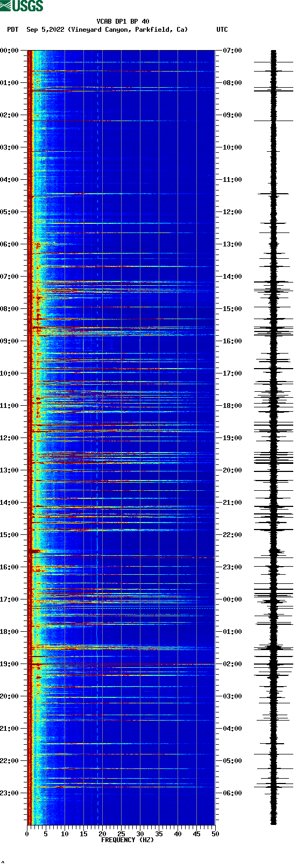Click the PDT '19:00' time label

coord(9,664)
